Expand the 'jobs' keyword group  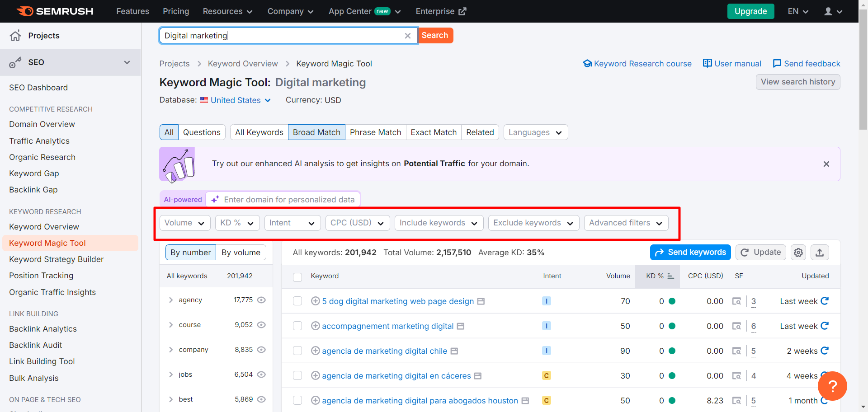[171, 375]
